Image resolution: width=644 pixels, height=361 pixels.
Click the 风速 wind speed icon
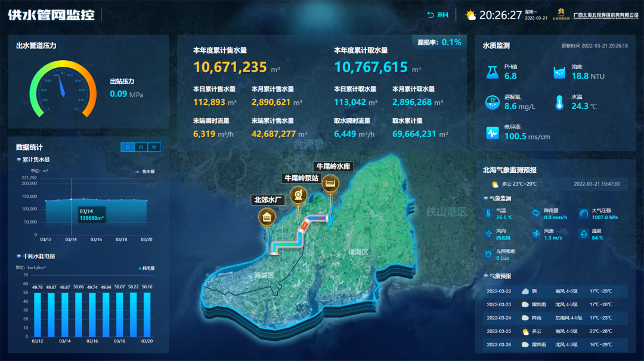pyautogui.click(x=536, y=234)
